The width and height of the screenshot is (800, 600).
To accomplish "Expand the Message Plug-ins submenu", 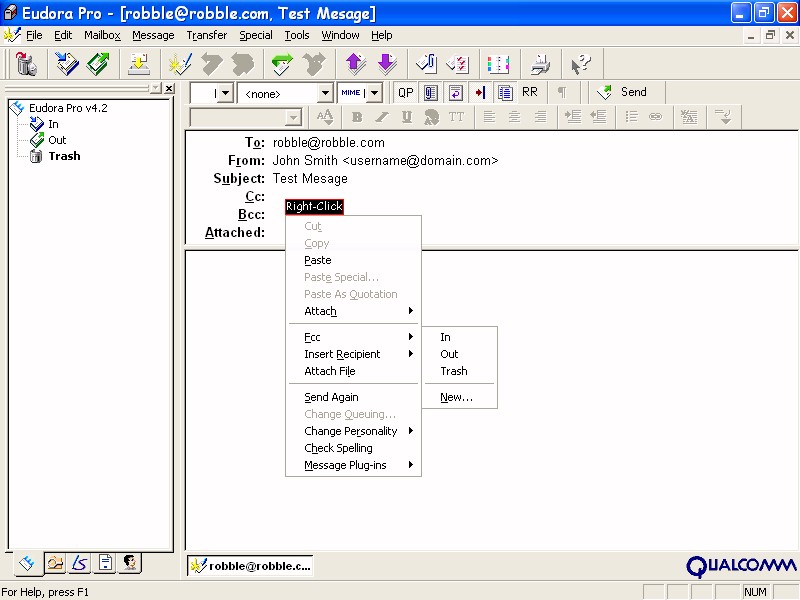I will click(x=354, y=465).
